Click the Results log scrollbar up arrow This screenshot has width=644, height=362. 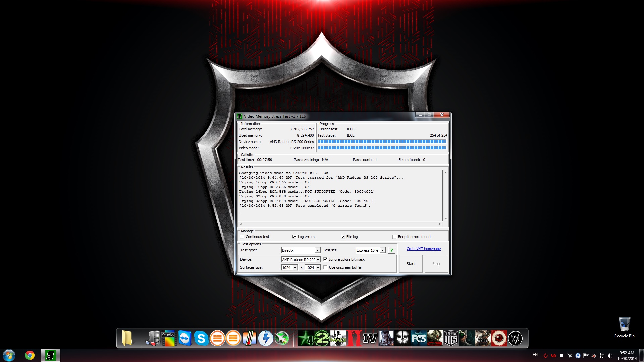tap(446, 173)
